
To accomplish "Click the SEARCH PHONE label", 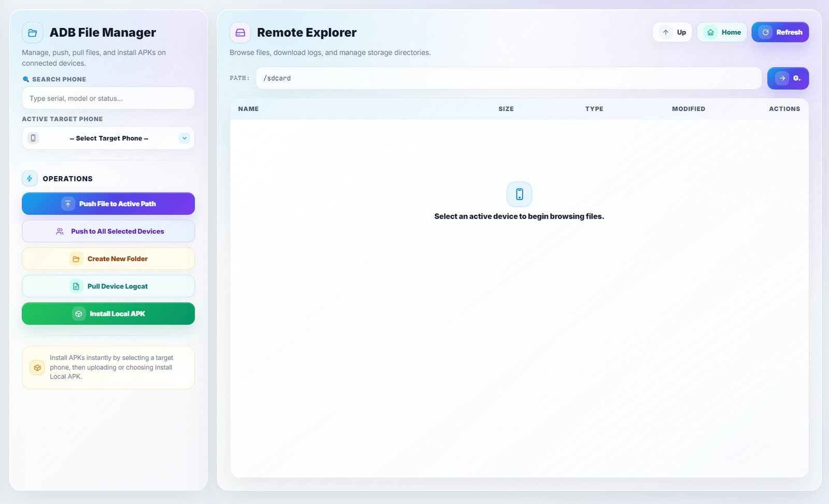I will coord(59,79).
